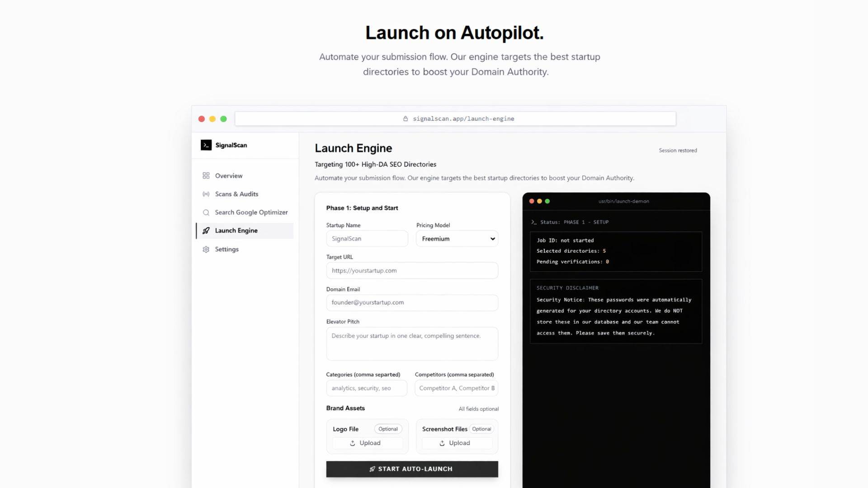Screen dimensions: 868x488
Task: Click the terminal prompt icon beside Status
Action: [x=534, y=222]
